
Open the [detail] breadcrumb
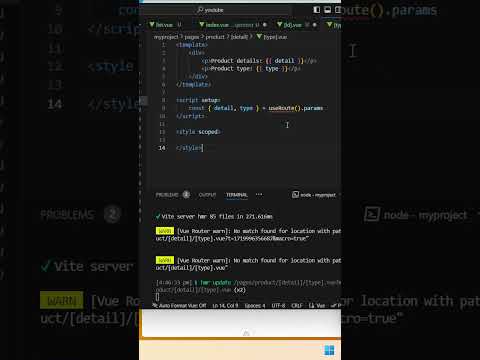(239, 37)
